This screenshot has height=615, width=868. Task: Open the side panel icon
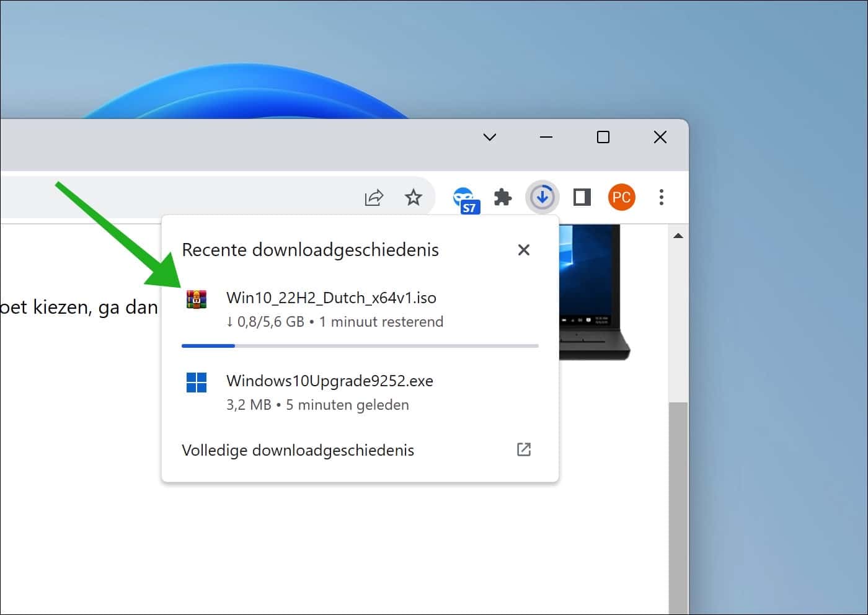point(581,197)
